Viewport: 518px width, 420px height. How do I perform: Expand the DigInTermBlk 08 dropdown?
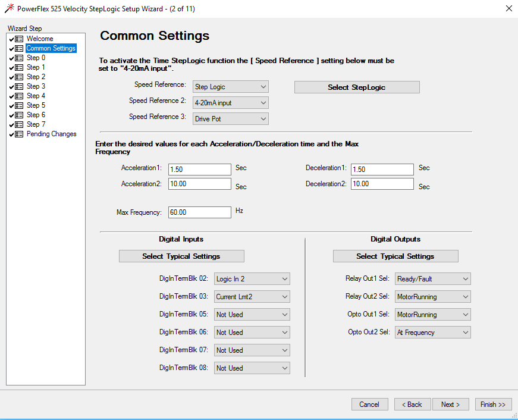252,368
